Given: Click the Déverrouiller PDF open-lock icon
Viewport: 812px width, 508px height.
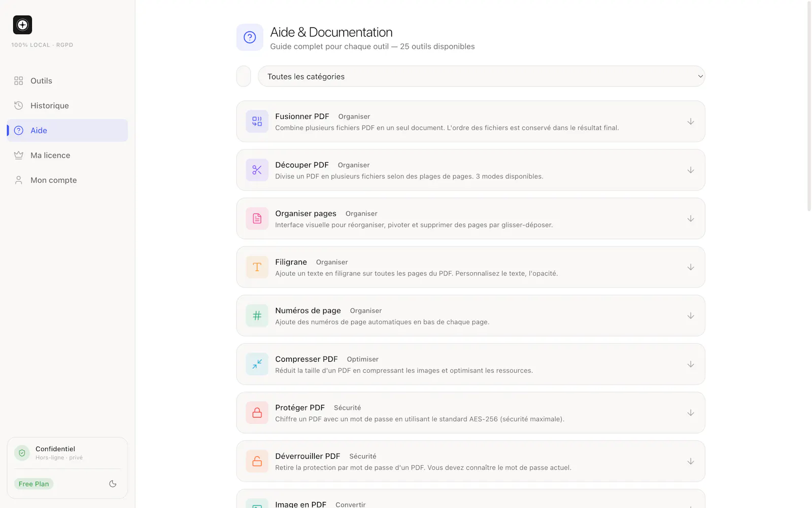Looking at the screenshot, I should pos(257,461).
